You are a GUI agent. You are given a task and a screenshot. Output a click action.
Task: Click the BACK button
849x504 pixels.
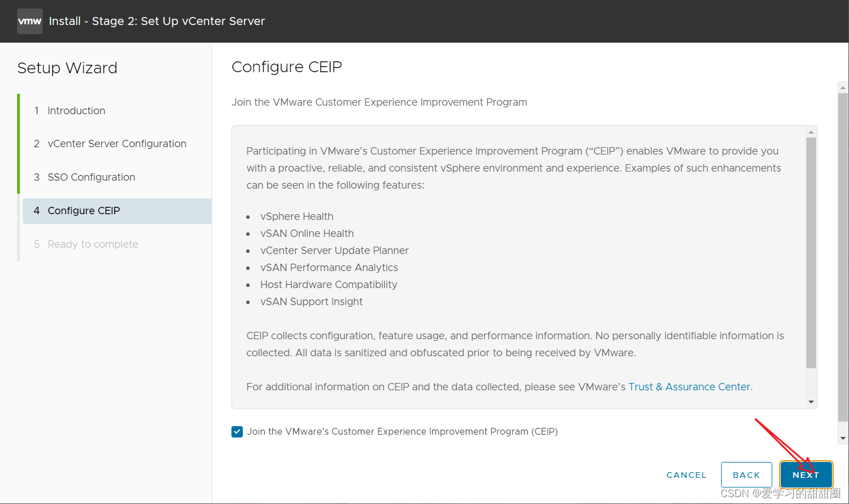coord(746,475)
